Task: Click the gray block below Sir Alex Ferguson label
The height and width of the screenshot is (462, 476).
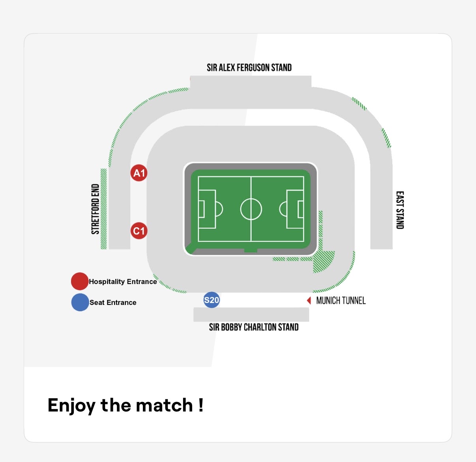Action: click(x=251, y=82)
